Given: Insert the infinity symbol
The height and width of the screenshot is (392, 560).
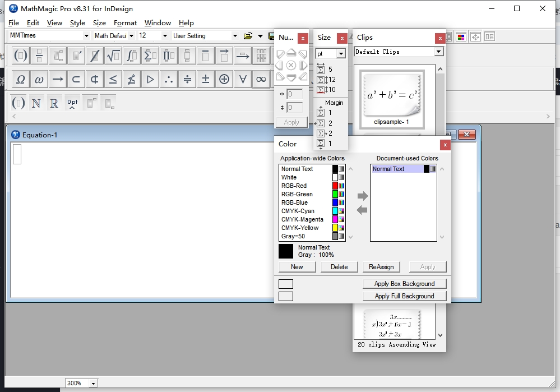Looking at the screenshot, I should click(261, 79).
